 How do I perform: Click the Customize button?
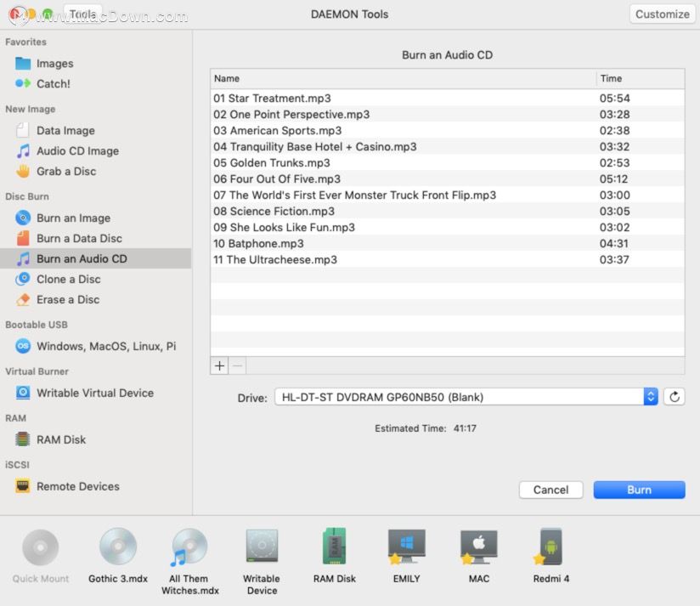662,14
